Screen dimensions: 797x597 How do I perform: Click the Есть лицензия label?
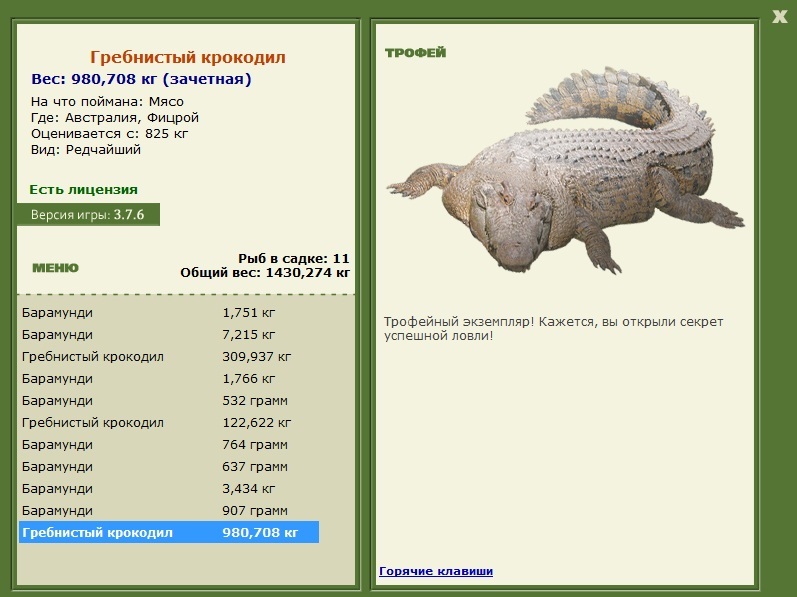(x=83, y=190)
